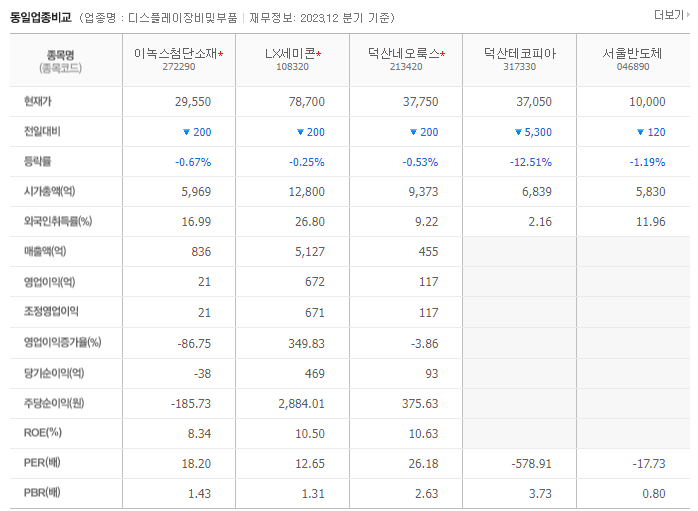Click stock code 108320
Screen dimensions: 698x511
click(292, 67)
